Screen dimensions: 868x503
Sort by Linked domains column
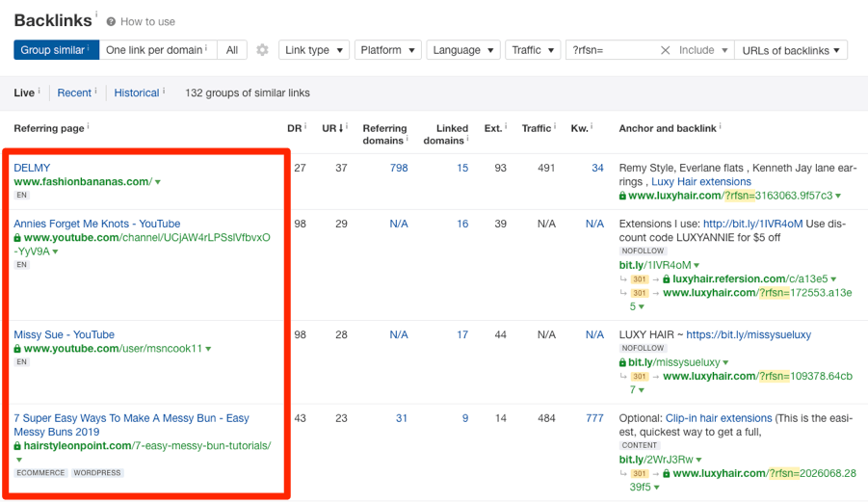(446, 134)
